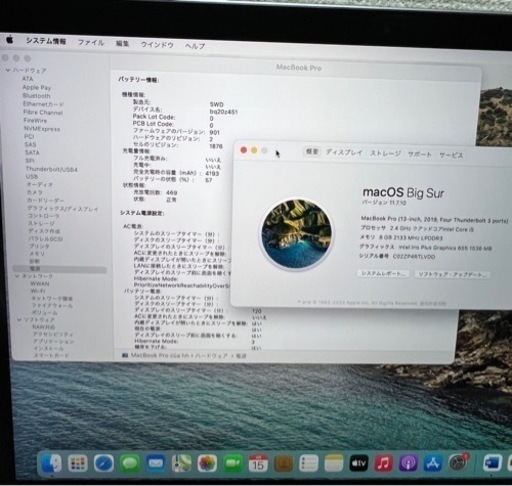Open the ファイル menu
512x486 pixels.
tap(91, 43)
